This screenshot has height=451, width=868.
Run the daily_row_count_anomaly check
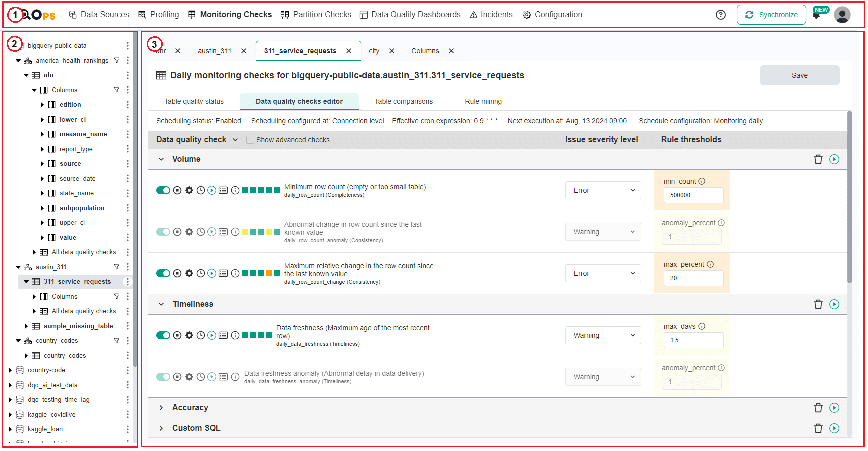tap(212, 232)
